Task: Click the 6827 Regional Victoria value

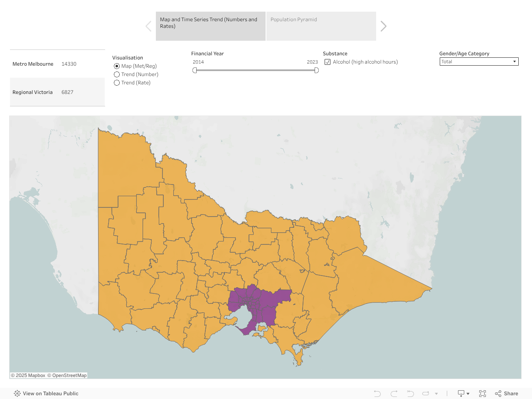Action: (67, 92)
